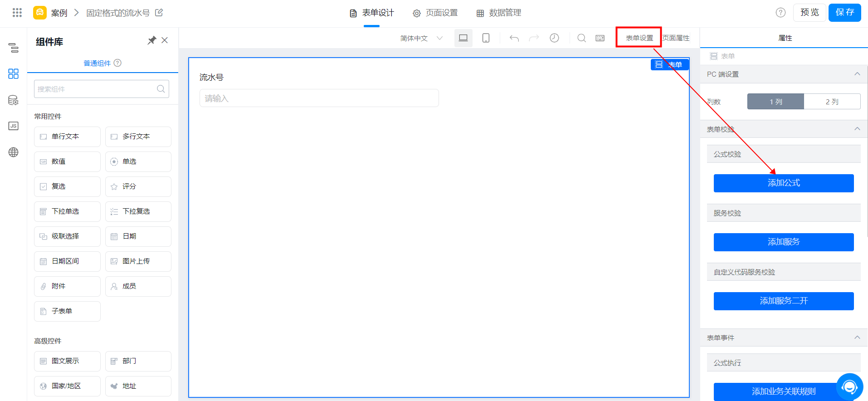Switch to 数据管理 tab

coord(499,13)
